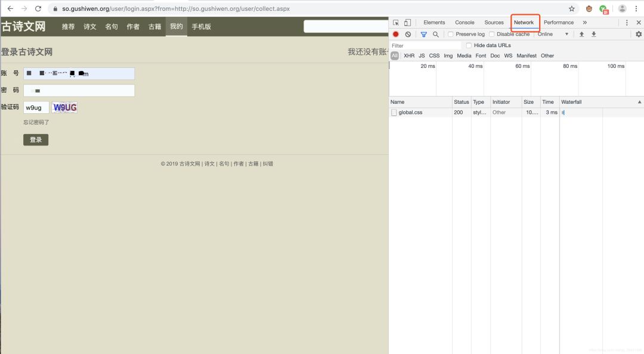644x354 pixels.
Task: Sort by the Status column header
Action: coord(461,102)
